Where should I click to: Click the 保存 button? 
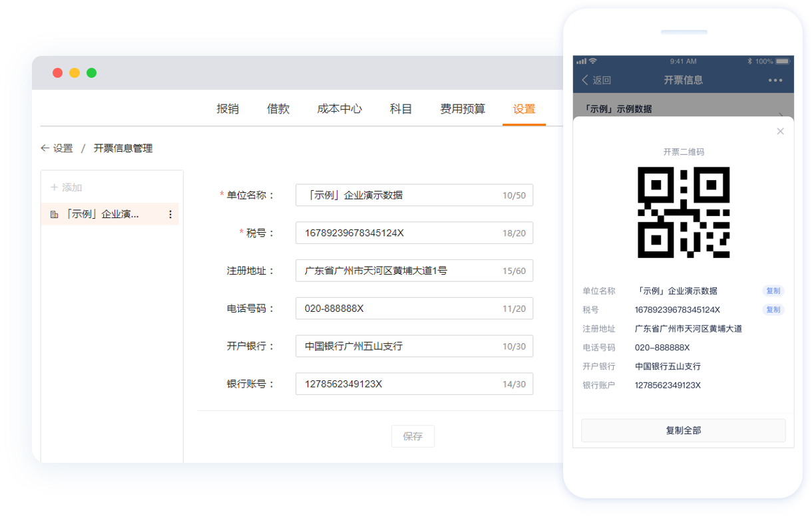click(413, 436)
